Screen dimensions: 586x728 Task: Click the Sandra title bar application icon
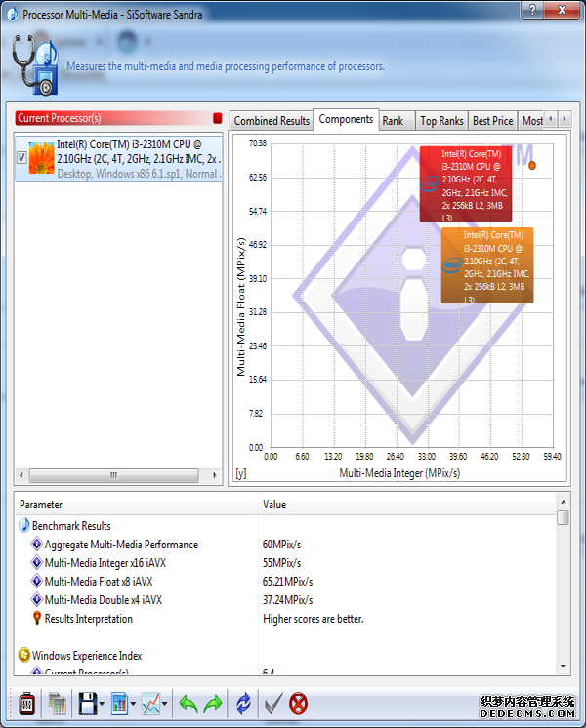click(x=13, y=14)
